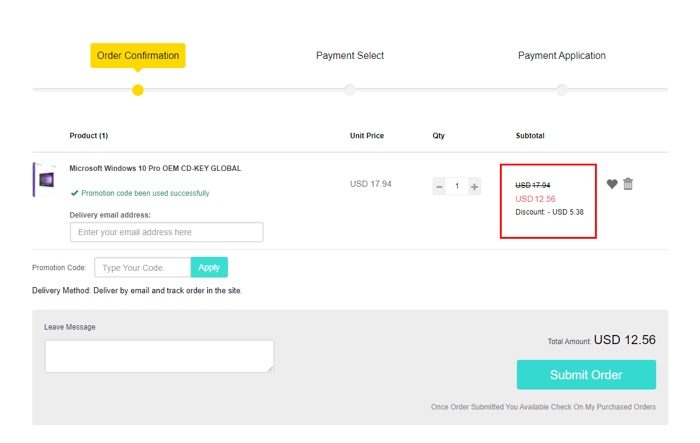Click the 'Promotion code been used successfully' message

point(145,193)
